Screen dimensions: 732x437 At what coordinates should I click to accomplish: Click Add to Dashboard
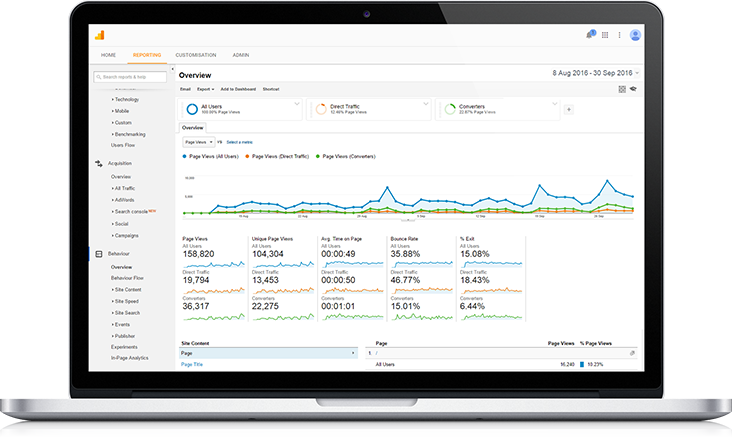coord(238,89)
